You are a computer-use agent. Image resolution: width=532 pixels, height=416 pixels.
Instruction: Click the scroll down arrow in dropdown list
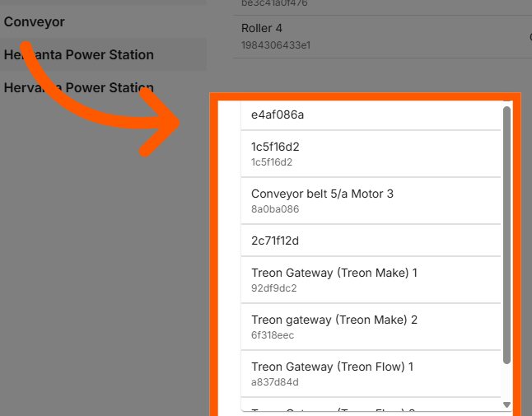(506, 404)
